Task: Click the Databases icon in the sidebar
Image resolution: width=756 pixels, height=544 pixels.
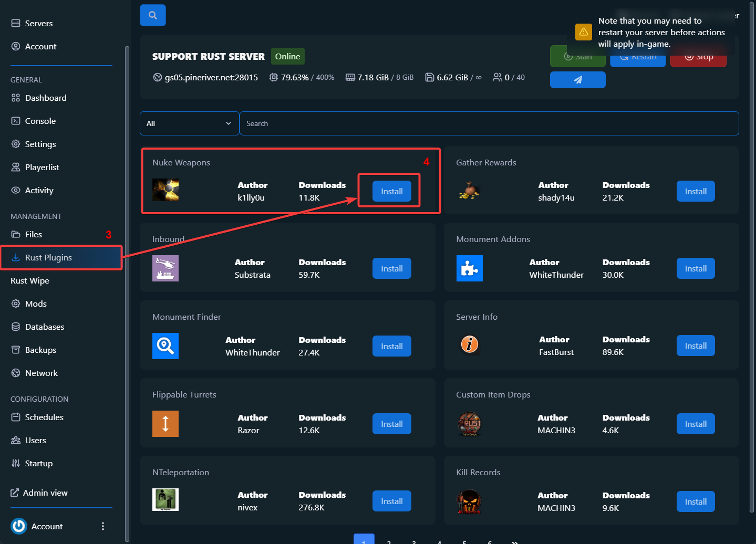Action: (16, 327)
